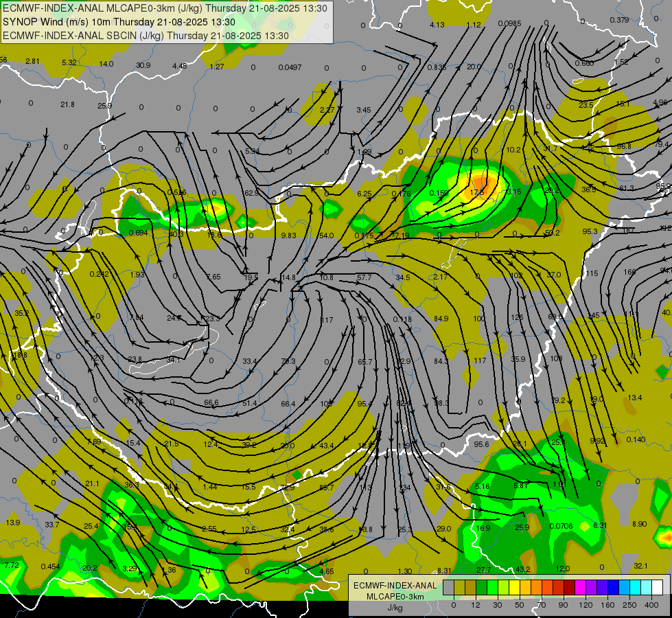The image size is (672, 618).
Task: Click the map value '32.1'
Action: [640, 566]
